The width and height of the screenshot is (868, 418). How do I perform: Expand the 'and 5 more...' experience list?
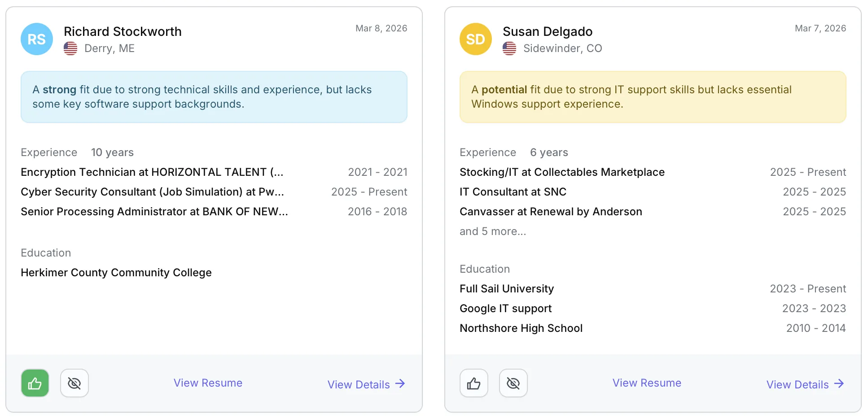[x=493, y=231]
